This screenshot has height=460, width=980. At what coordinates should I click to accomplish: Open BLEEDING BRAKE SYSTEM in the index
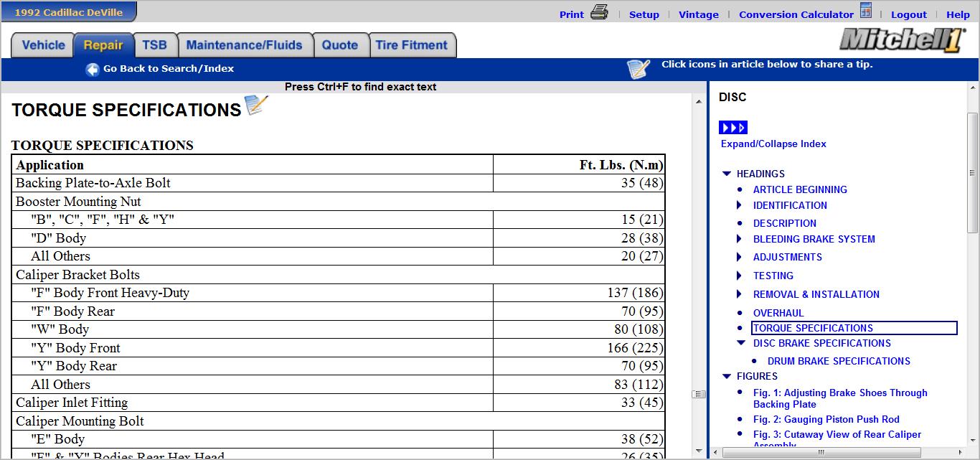click(x=814, y=239)
